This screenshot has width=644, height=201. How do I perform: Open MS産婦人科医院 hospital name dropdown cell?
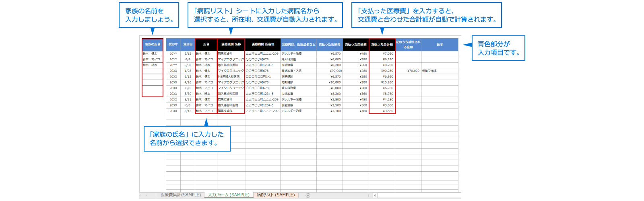(231, 76)
